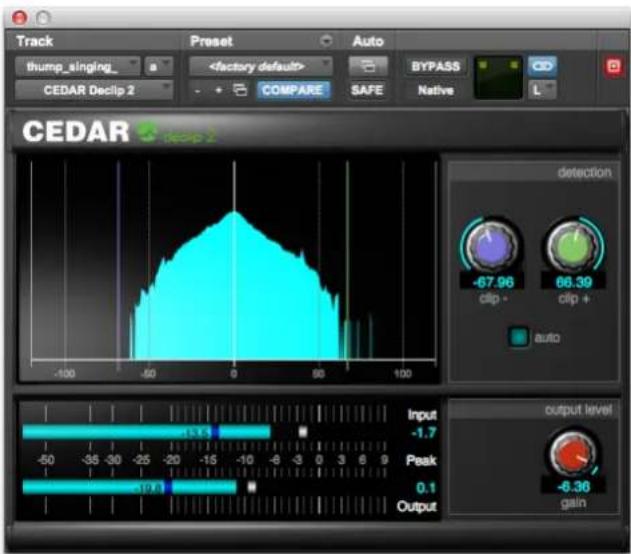Click the input level meter bar
Screen dimensions: 631x554
(146, 432)
